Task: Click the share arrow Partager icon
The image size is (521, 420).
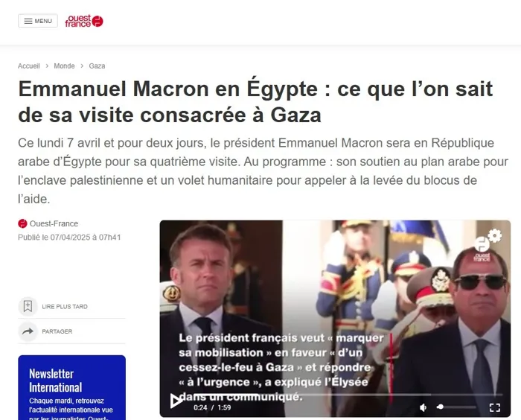Action: tap(28, 331)
